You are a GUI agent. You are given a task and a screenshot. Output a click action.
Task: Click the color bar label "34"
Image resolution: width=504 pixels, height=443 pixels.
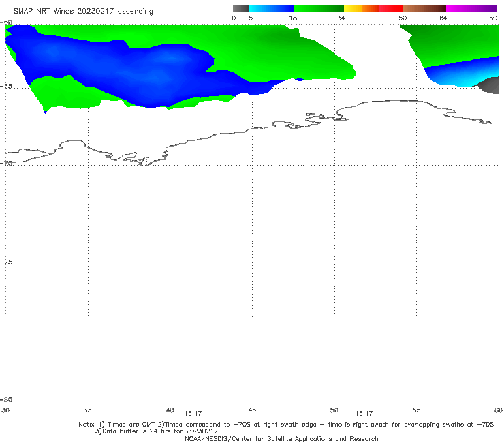point(341,18)
